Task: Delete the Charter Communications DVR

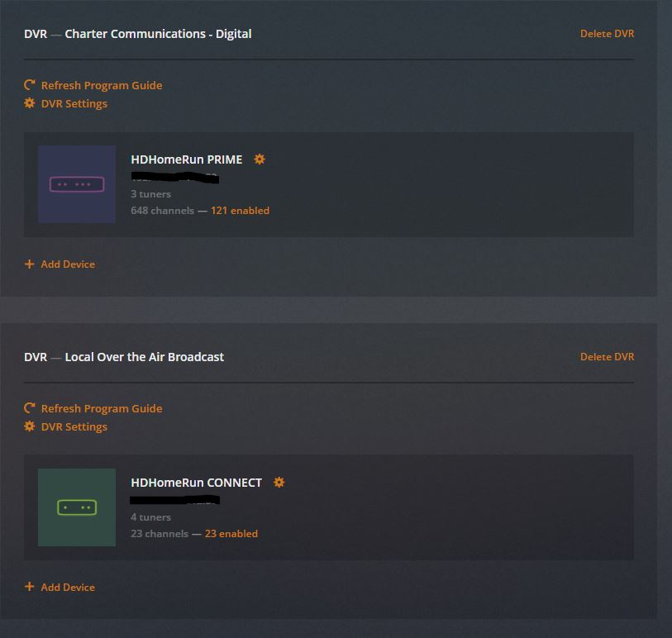Action: coord(607,34)
